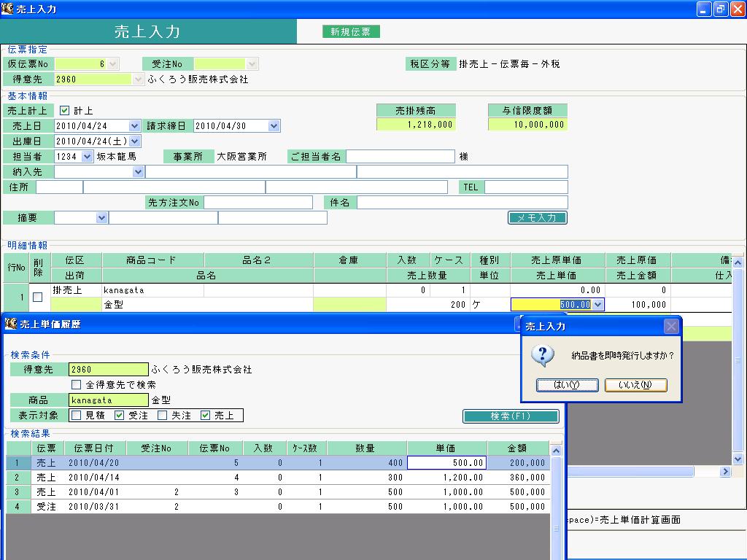Uncheck the 受注 display target box
747x560 pixels.
coord(119,415)
